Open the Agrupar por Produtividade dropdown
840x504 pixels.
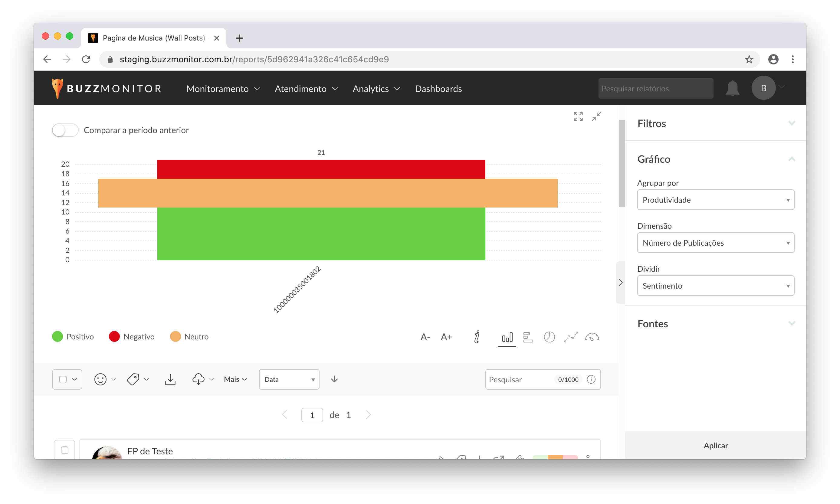tap(715, 200)
